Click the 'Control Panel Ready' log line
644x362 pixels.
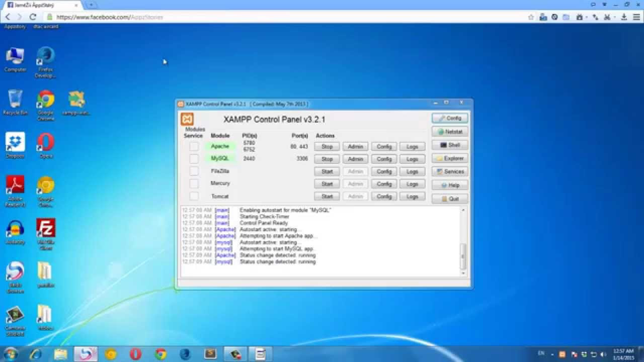(264, 223)
